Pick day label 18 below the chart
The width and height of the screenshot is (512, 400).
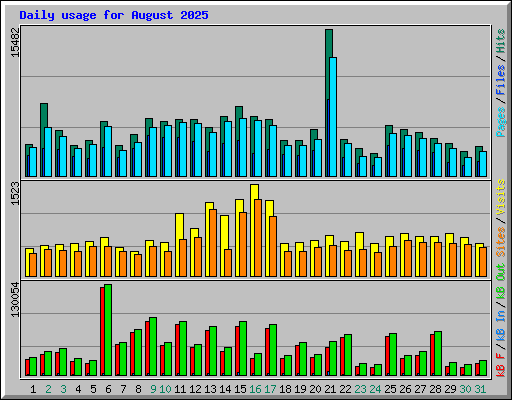click(285, 389)
